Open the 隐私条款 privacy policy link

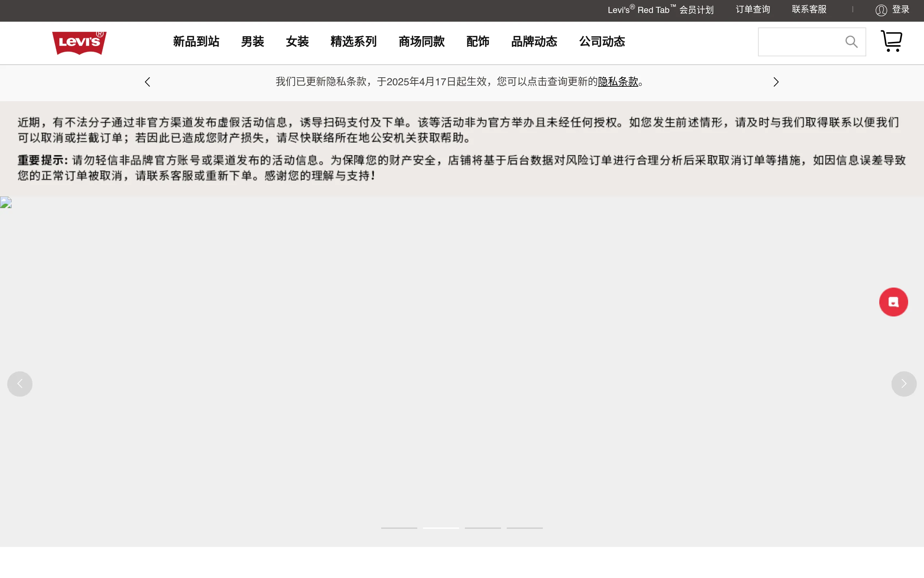point(618,81)
